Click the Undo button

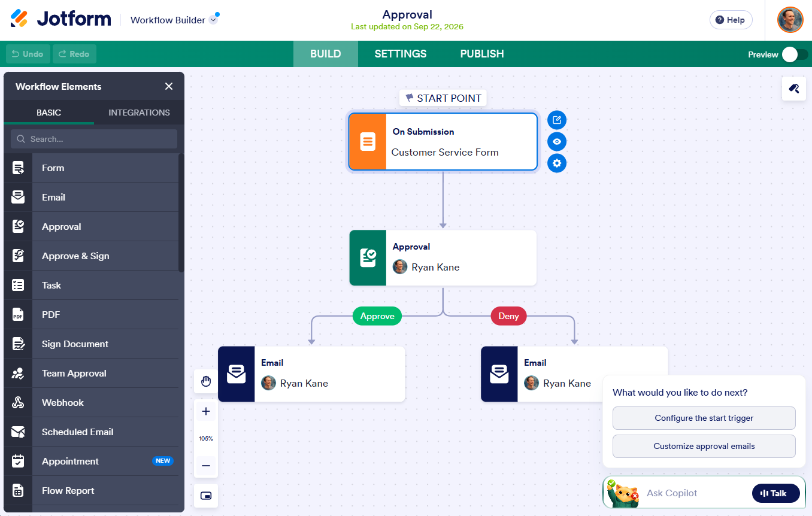click(28, 54)
